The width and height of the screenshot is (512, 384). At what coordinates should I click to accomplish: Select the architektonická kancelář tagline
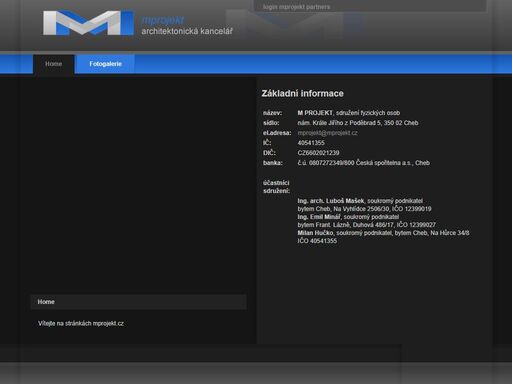(x=187, y=31)
